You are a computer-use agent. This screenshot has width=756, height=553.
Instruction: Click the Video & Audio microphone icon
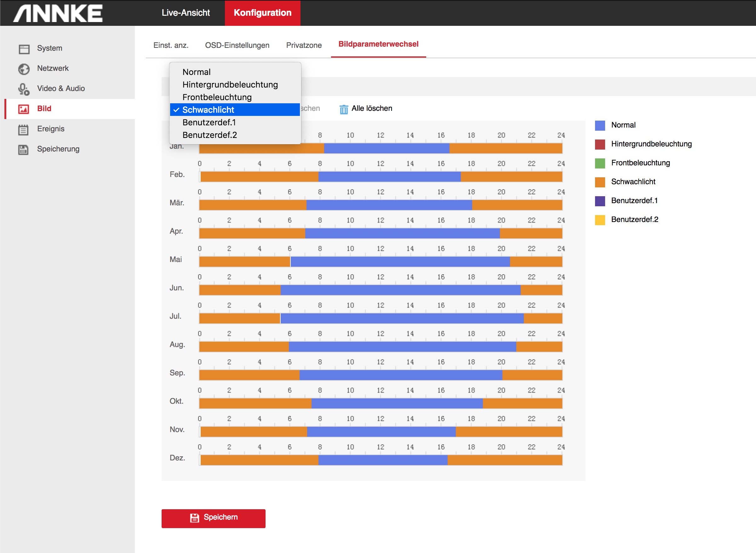pos(24,89)
